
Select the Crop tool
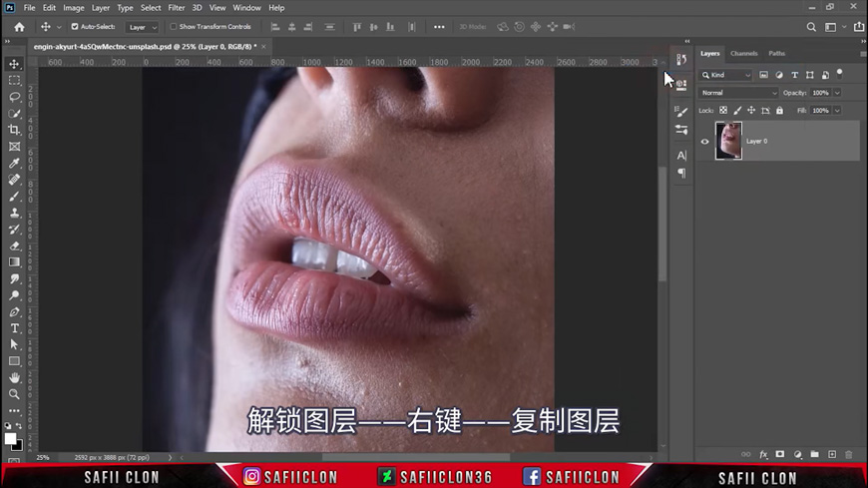click(x=14, y=130)
